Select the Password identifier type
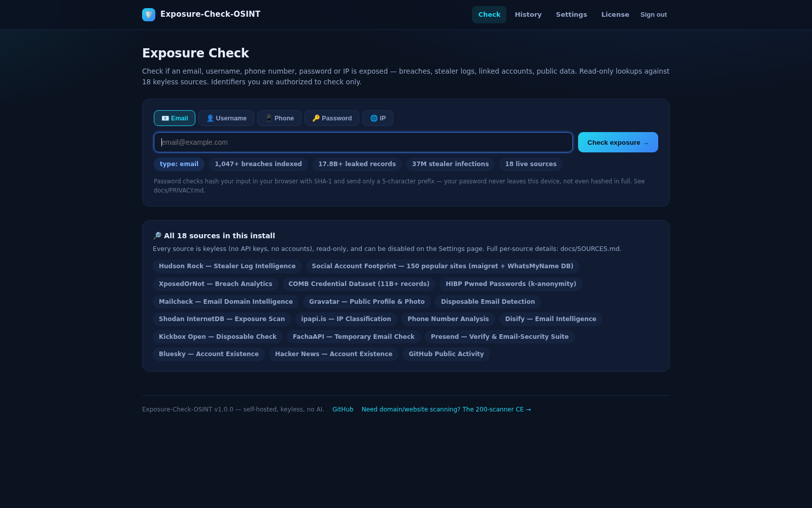Screen dimensions: 812x508 click(332, 118)
